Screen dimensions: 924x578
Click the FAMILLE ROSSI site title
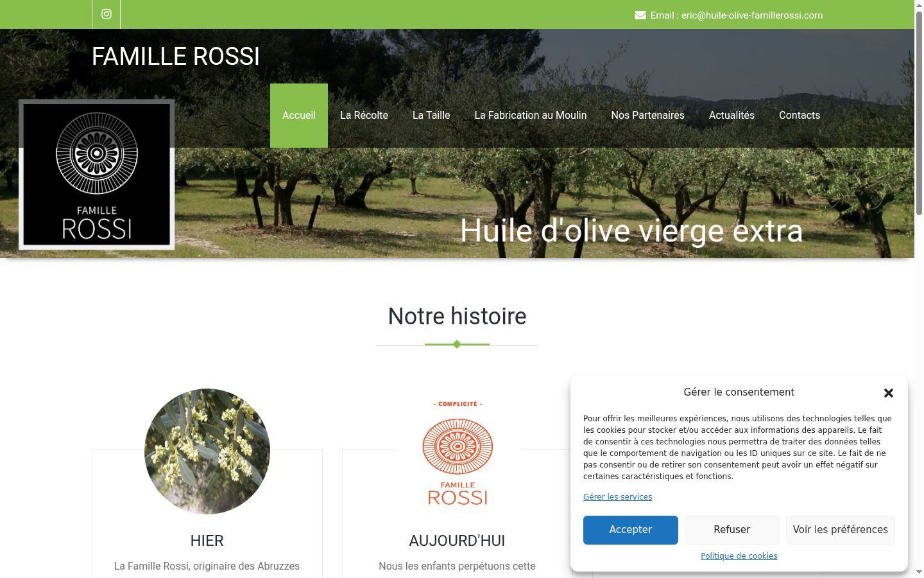coord(176,57)
